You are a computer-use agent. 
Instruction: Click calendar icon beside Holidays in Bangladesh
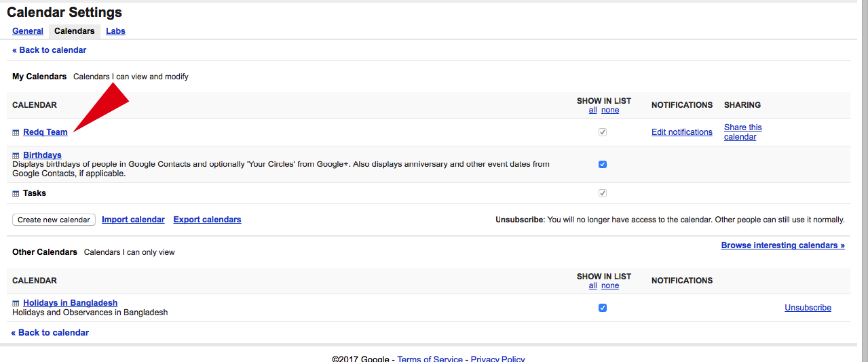tap(16, 304)
